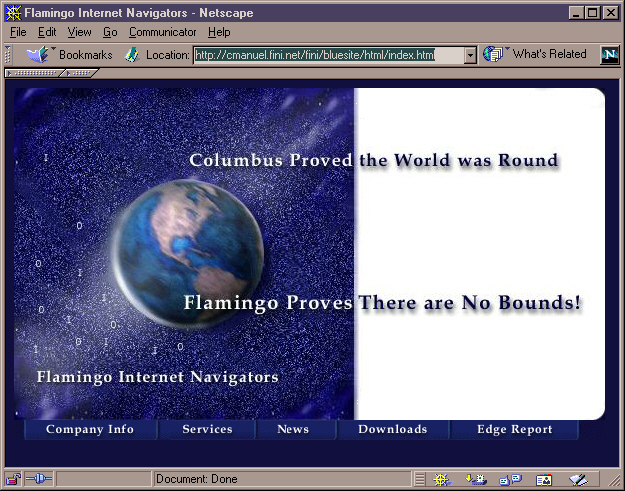625x491 pixels.
Task: Open the Services page
Action: point(207,430)
